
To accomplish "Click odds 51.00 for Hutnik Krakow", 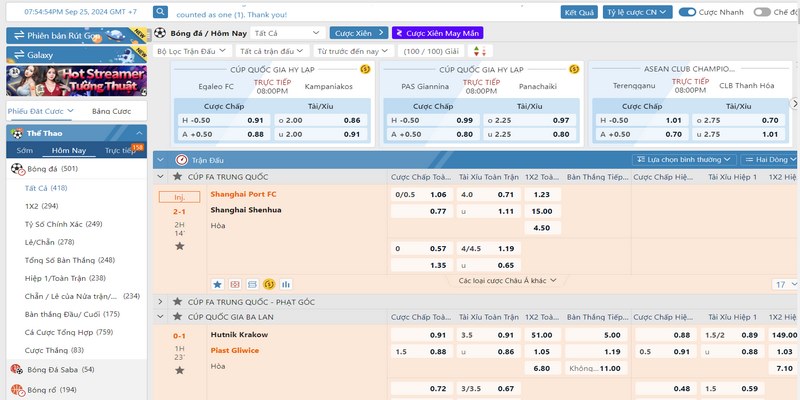I will pos(542,335).
